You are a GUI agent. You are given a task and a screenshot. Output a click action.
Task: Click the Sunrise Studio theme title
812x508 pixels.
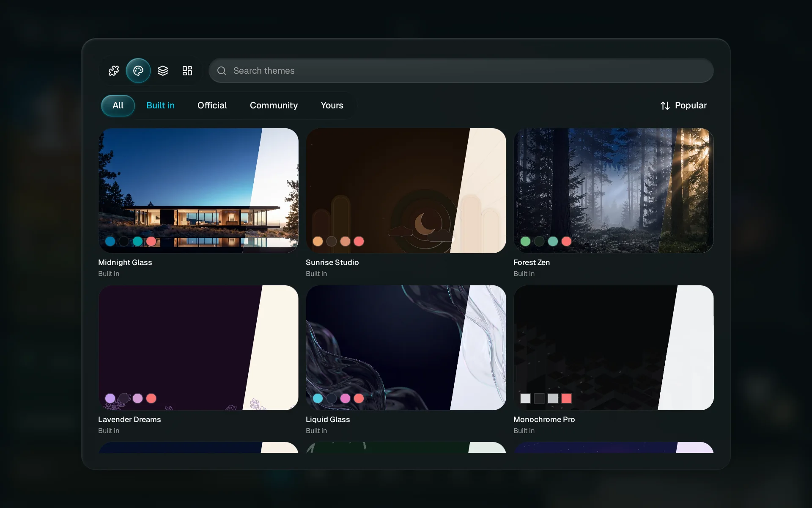tap(332, 262)
